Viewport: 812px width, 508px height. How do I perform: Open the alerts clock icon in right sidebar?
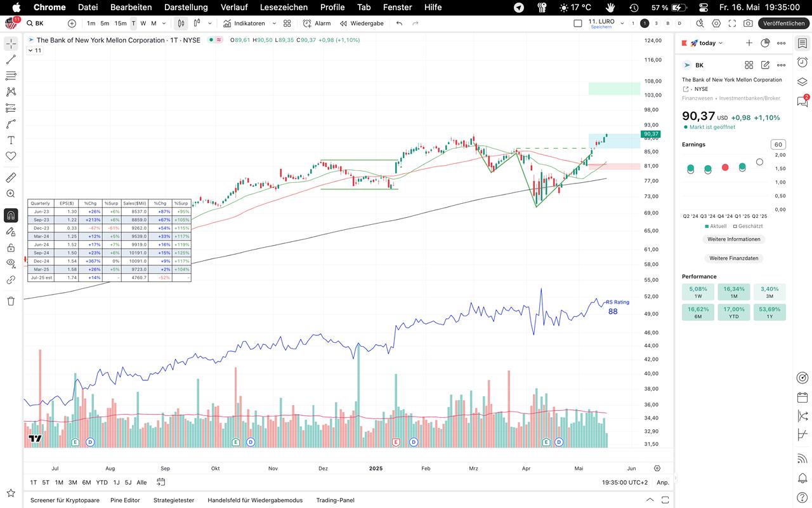[802, 62]
